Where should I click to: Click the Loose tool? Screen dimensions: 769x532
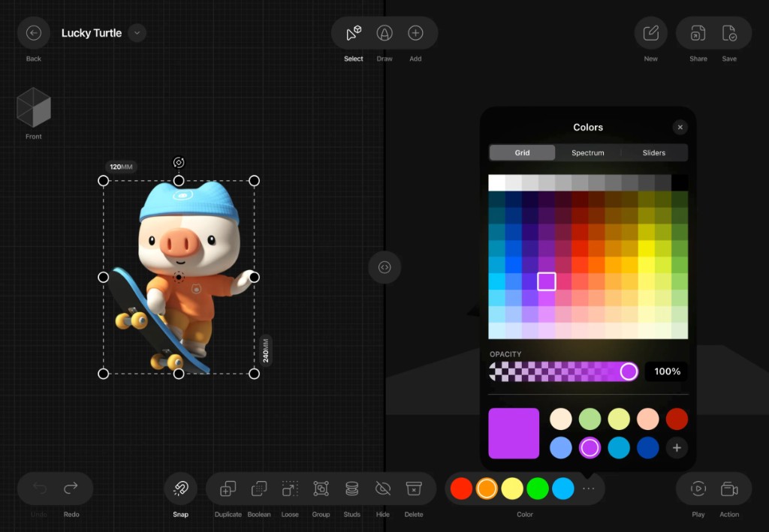coord(290,488)
